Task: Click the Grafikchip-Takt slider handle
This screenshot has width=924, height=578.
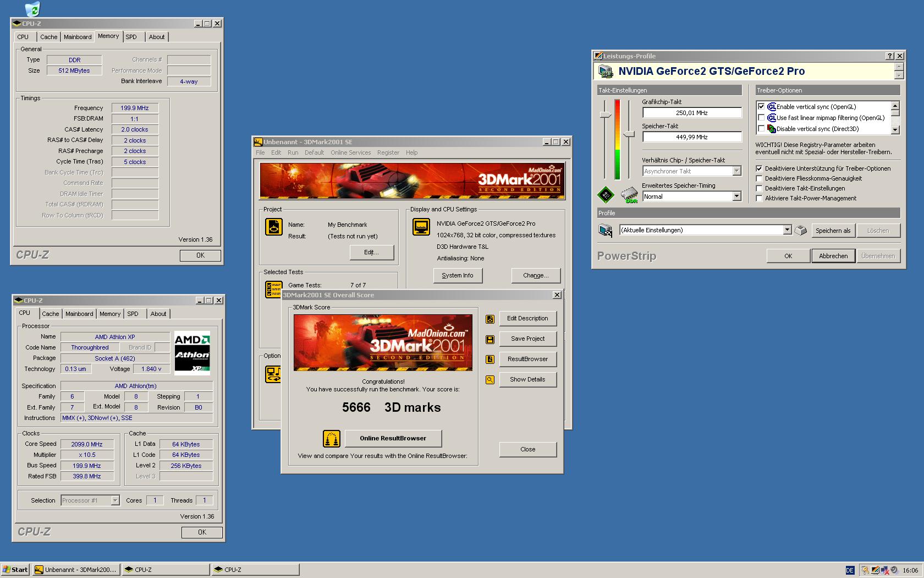Action: pos(606,114)
